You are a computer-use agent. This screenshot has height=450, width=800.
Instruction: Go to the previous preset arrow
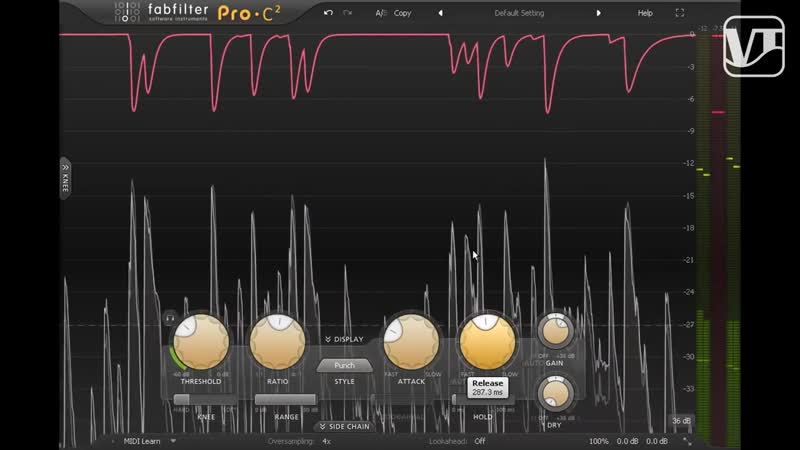[441, 13]
